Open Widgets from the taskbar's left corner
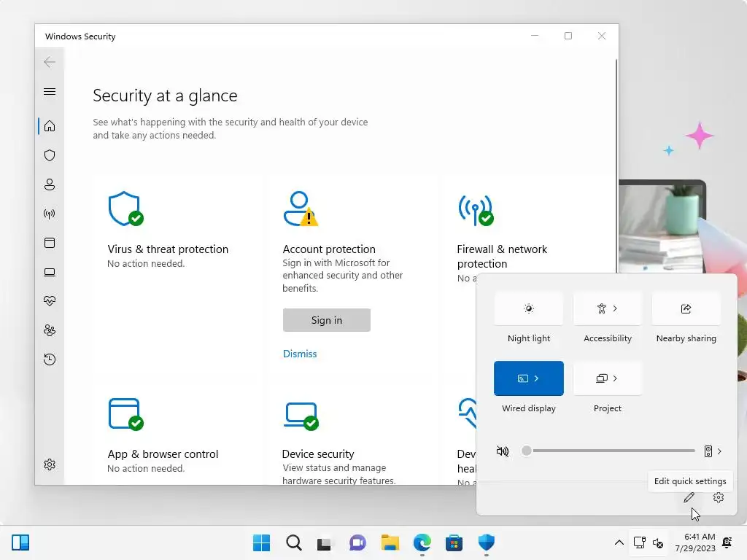Screen dimensions: 747x560 point(20,542)
